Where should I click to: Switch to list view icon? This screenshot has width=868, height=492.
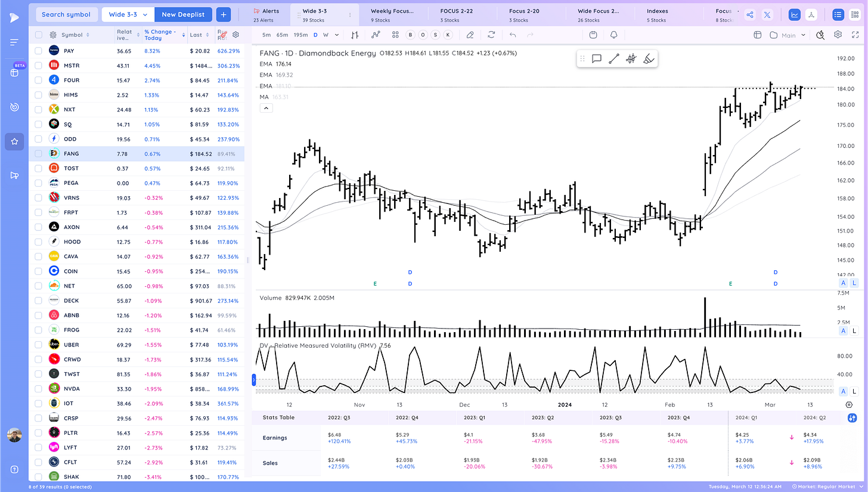[x=838, y=14]
